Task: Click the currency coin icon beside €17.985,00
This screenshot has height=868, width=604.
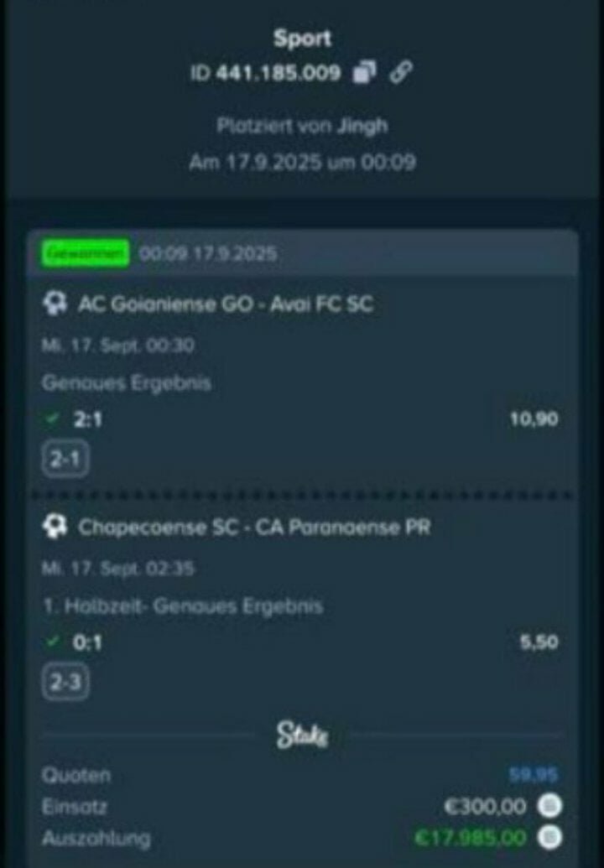Action: pyautogui.click(x=549, y=837)
